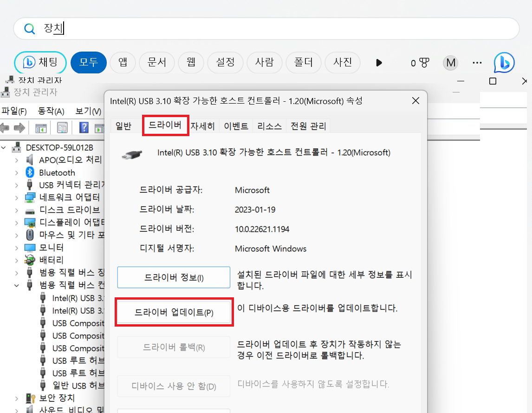Screen dimensions: 532x413
Task: Select the 문서 search filter
Action: (157, 63)
